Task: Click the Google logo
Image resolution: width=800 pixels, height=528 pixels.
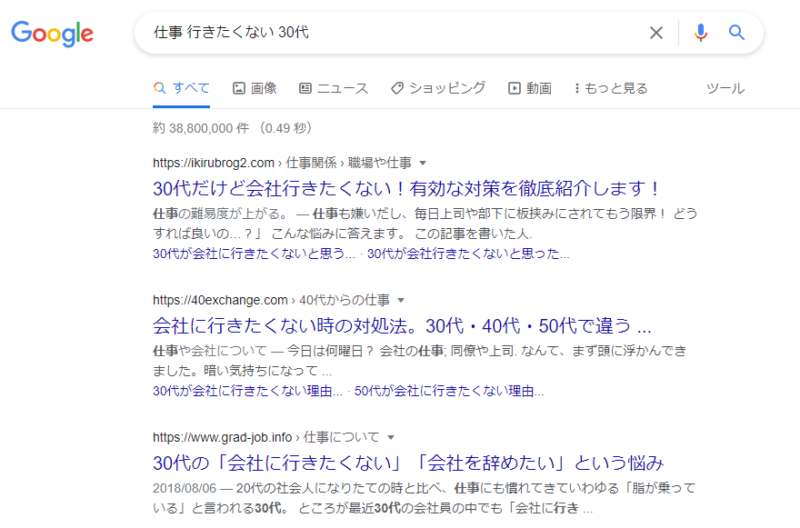Action: point(52,33)
